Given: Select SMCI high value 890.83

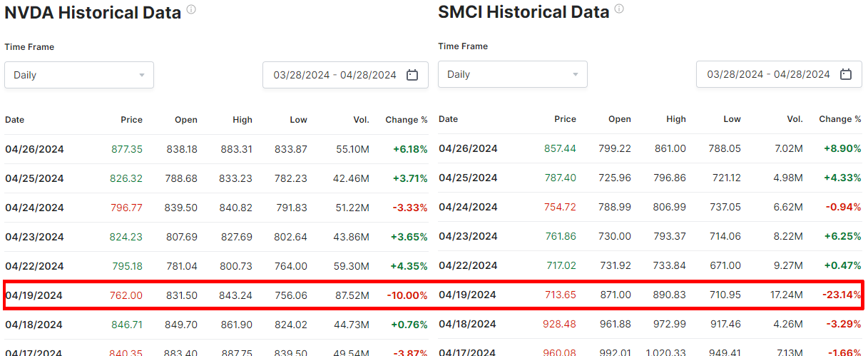Looking at the screenshot, I should tap(670, 295).
